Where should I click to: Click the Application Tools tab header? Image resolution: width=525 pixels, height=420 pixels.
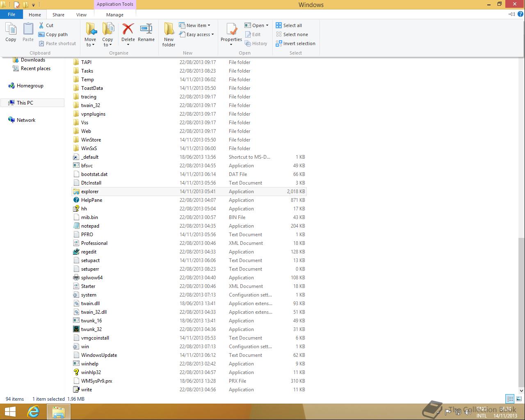[115, 5]
